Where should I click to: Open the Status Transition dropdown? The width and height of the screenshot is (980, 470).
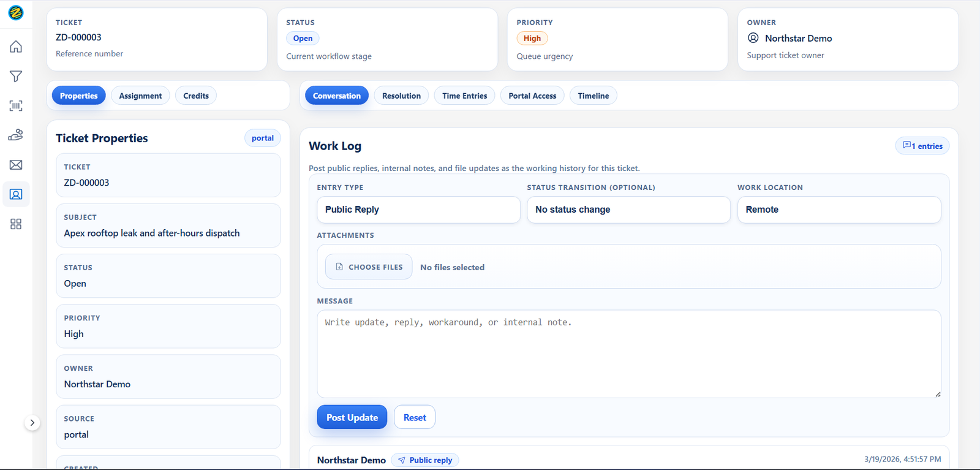pyautogui.click(x=628, y=210)
